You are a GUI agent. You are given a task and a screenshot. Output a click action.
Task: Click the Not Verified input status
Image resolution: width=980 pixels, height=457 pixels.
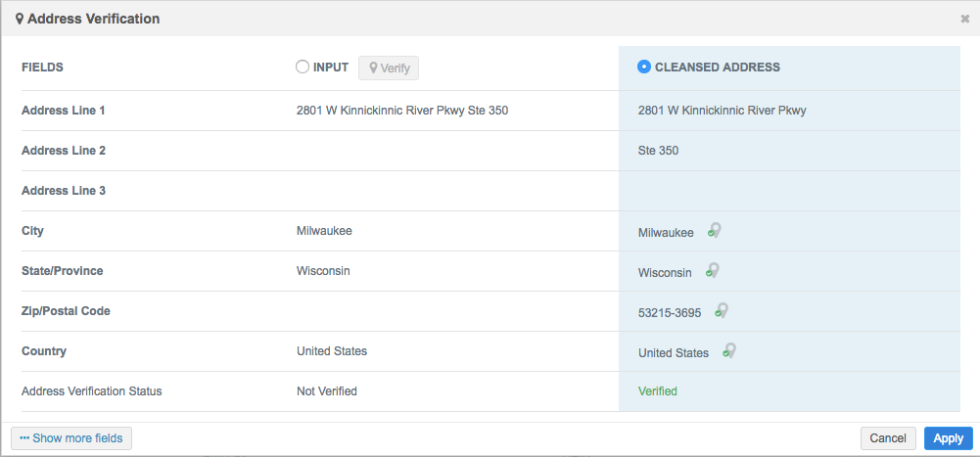(x=326, y=391)
